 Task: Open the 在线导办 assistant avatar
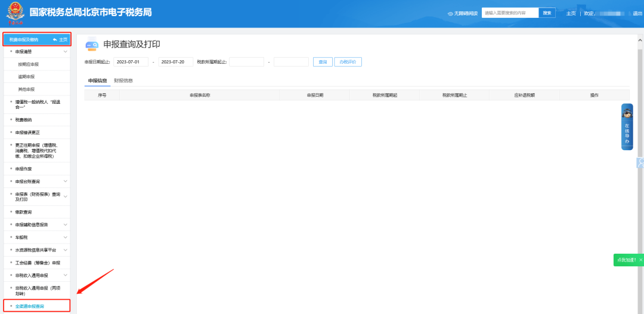[x=627, y=112]
